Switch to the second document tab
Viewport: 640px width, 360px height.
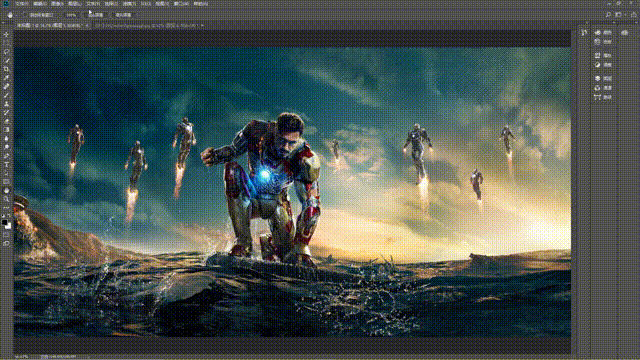pos(146,25)
